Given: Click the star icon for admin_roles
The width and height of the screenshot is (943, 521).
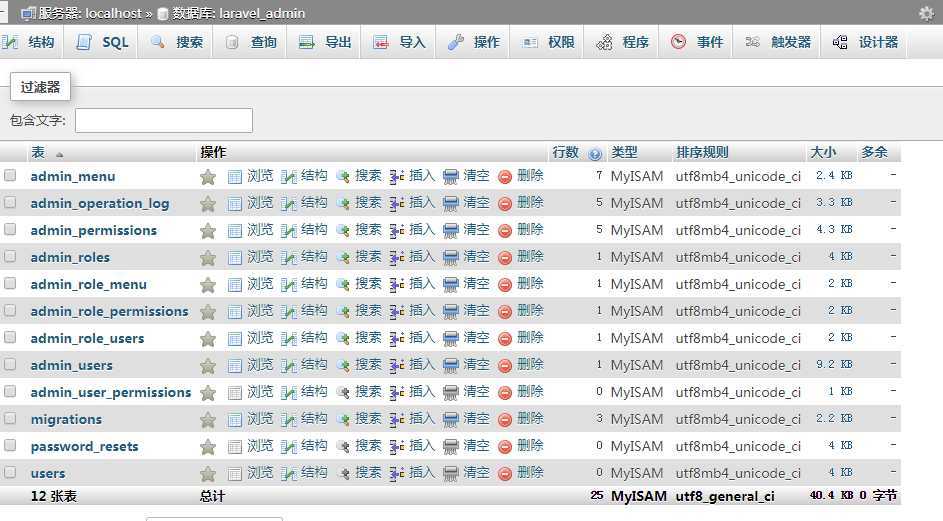Looking at the screenshot, I should point(208,258).
